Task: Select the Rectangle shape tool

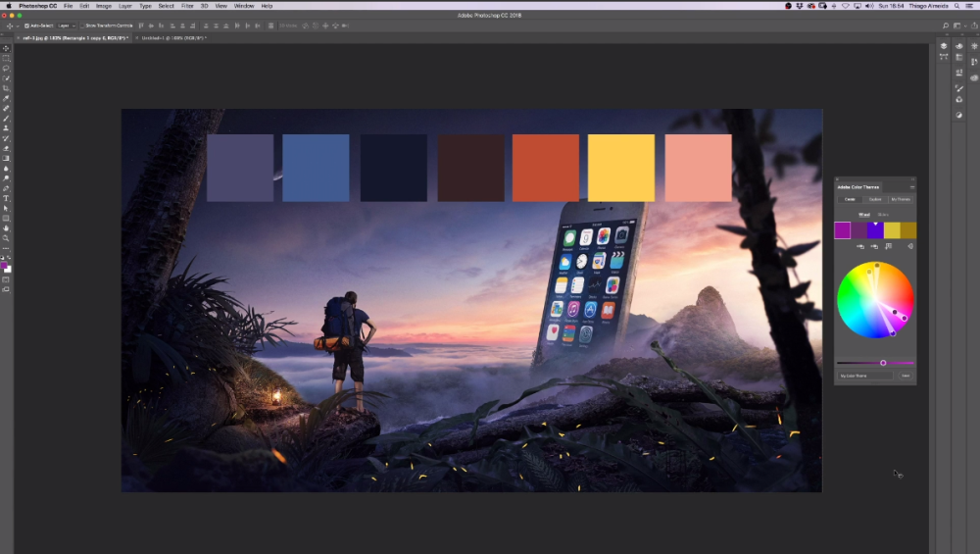Action: [6, 219]
